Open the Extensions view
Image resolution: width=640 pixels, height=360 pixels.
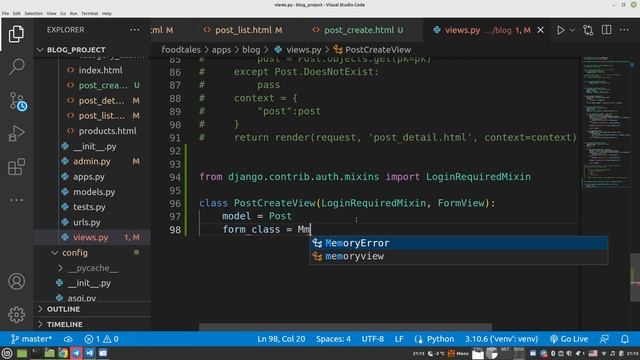pyautogui.click(x=16, y=167)
